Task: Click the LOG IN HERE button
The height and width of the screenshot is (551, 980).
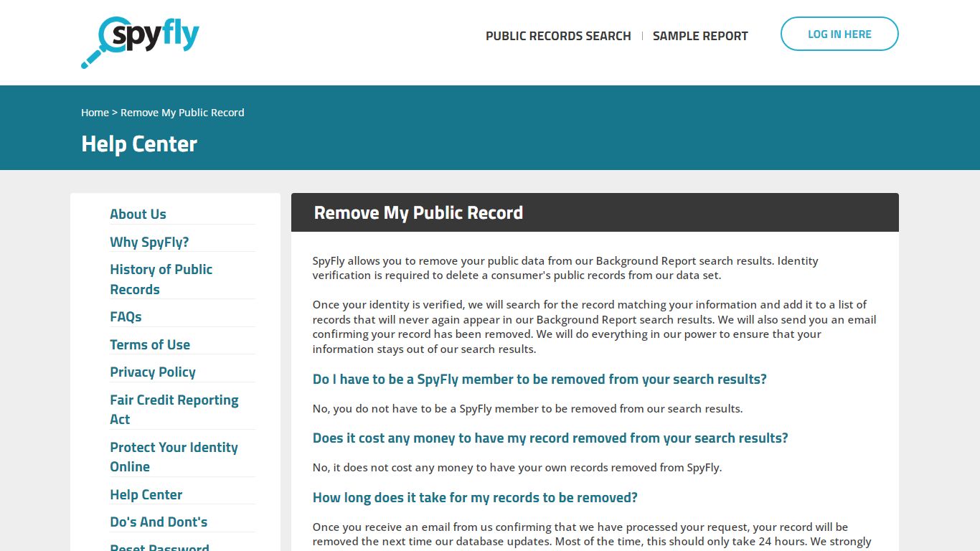Action: point(839,34)
